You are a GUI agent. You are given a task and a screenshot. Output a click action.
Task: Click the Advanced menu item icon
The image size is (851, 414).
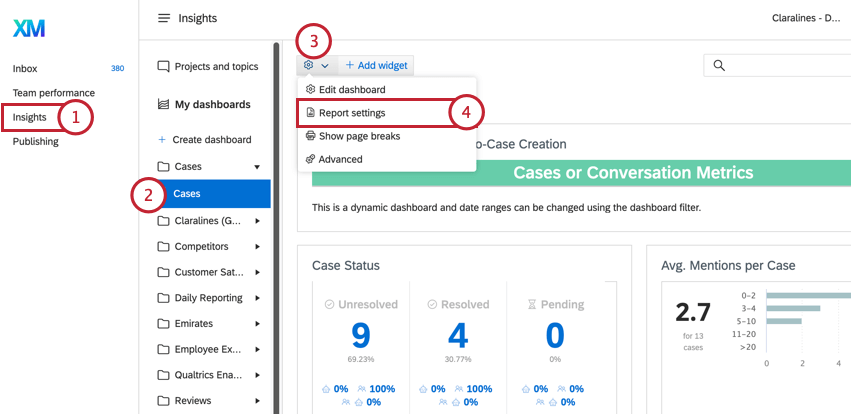(x=310, y=160)
